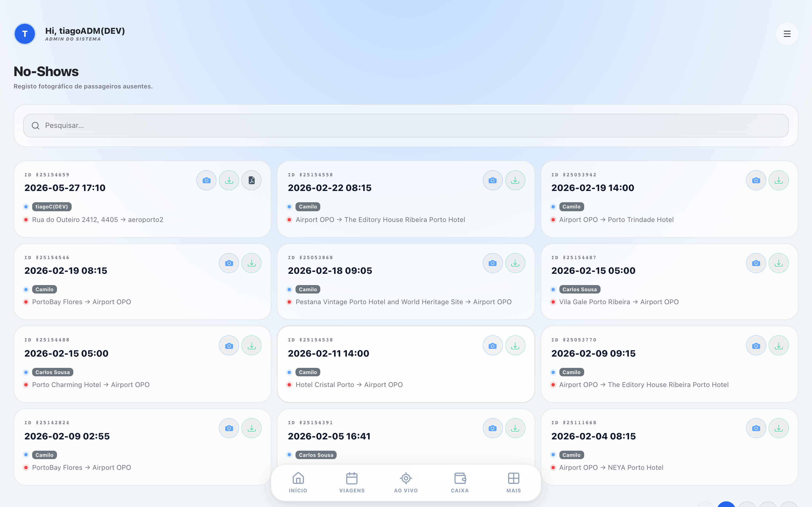Download icon on trip #25154538 card
This screenshot has height=507, width=812.
[x=515, y=346]
